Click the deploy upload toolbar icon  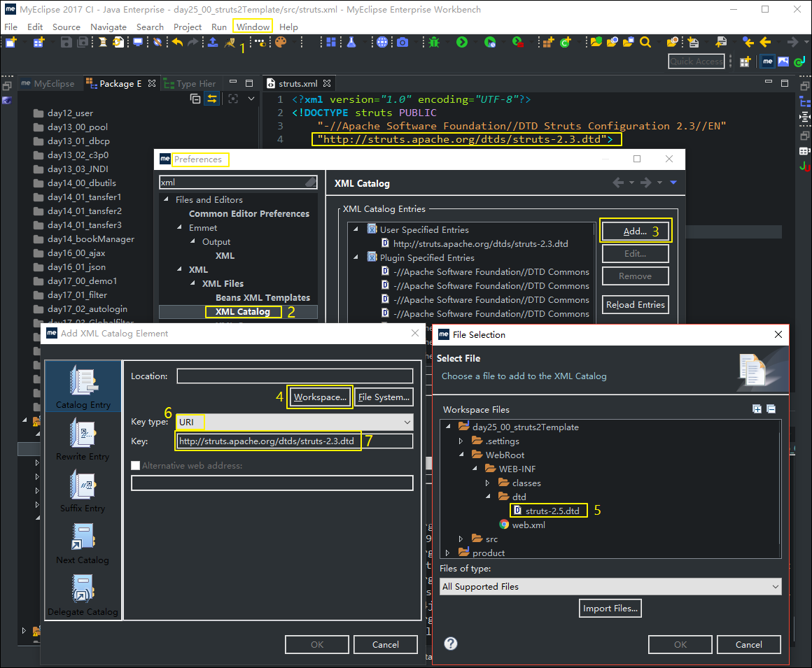point(213,43)
